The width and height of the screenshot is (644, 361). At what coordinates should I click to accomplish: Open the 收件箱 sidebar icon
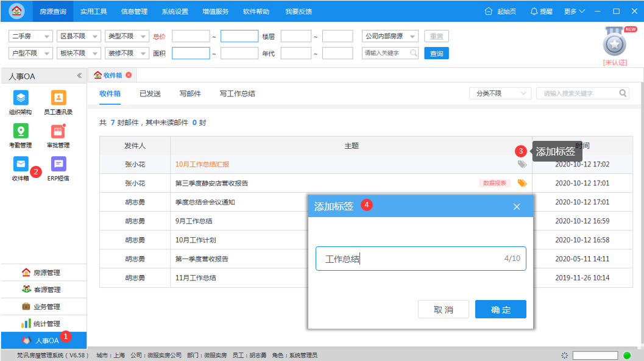(21, 164)
